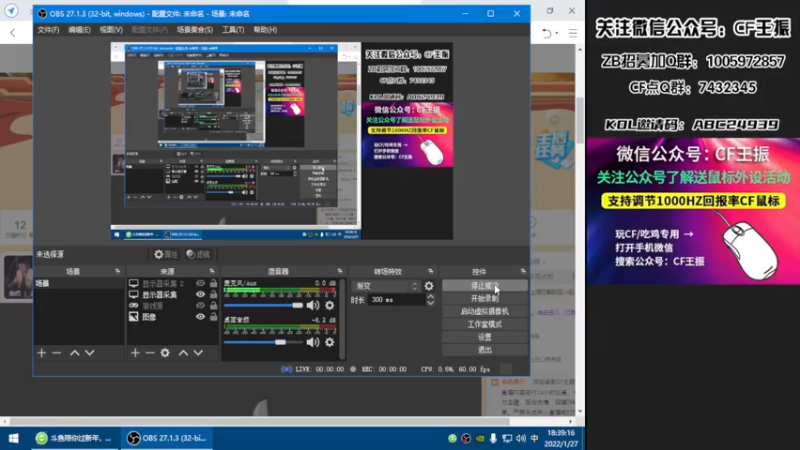The image size is (800, 450).
Task: Move the source down in the 来源 list
Action: coord(198,353)
